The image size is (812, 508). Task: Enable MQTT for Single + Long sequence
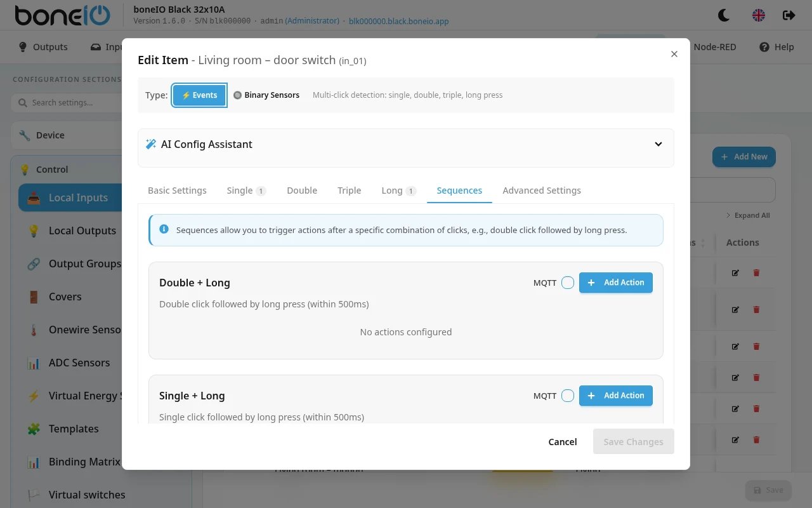coord(568,396)
